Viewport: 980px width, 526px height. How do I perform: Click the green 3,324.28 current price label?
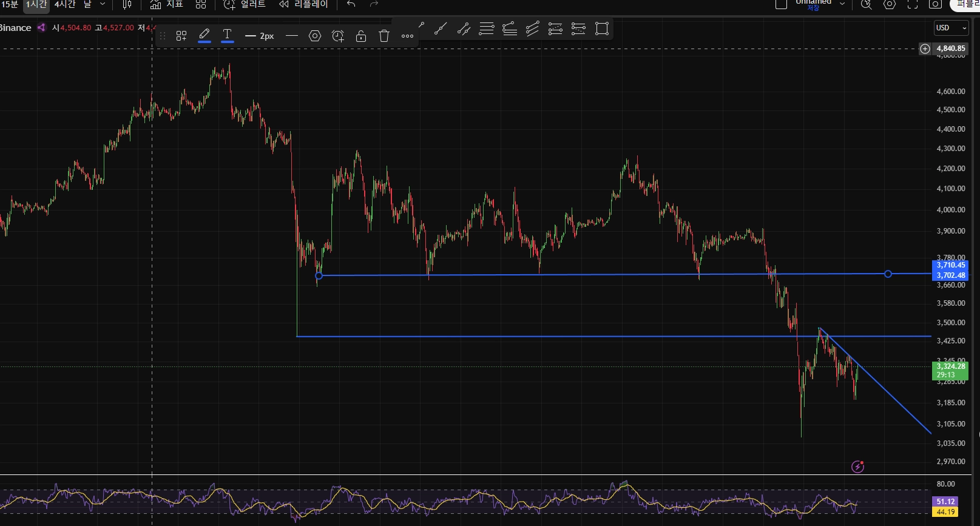950,371
